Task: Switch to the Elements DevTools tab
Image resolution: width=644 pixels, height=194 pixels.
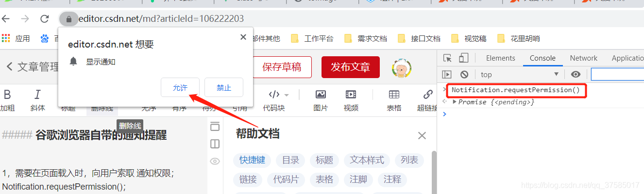Action: point(500,58)
